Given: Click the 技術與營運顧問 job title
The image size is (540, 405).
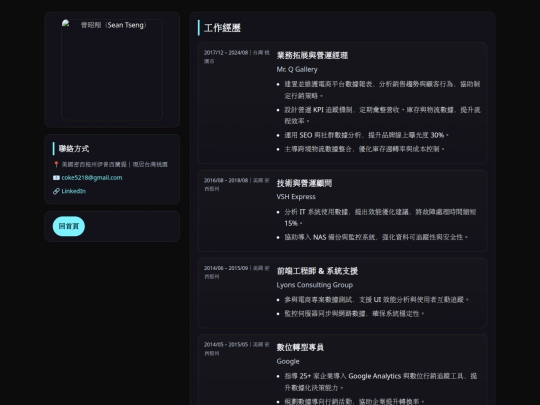Looking at the screenshot, I should 304,183.
